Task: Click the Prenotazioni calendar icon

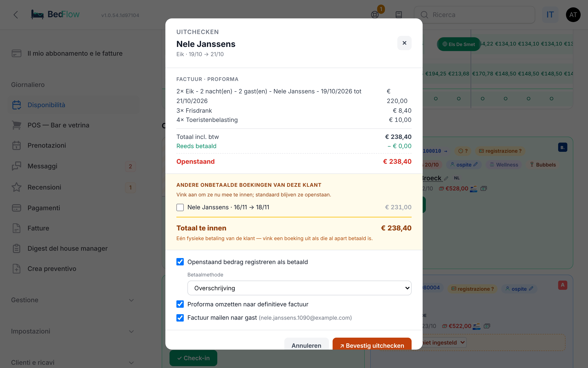Action: point(17,145)
